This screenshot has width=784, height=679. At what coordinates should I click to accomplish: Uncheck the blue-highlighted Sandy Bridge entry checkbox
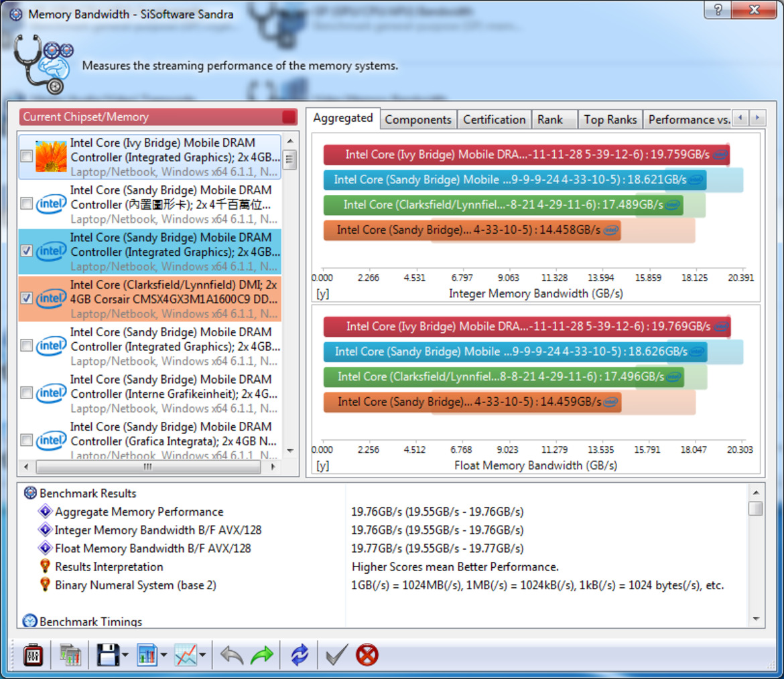27,251
